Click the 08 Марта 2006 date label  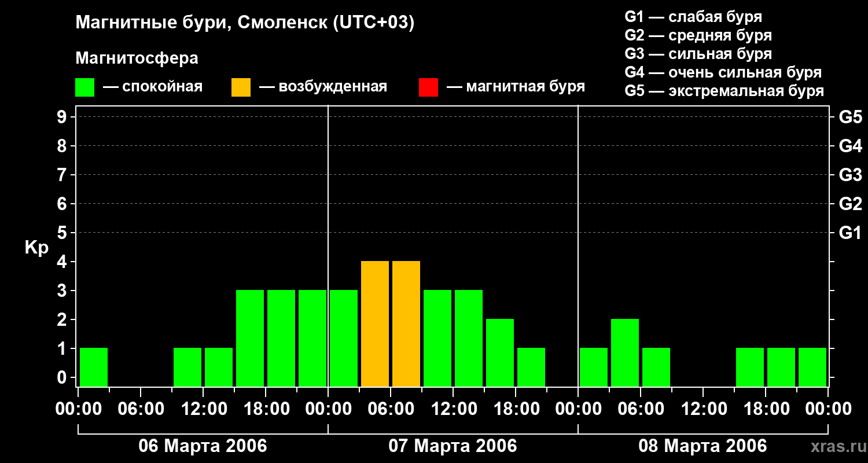[x=703, y=446]
